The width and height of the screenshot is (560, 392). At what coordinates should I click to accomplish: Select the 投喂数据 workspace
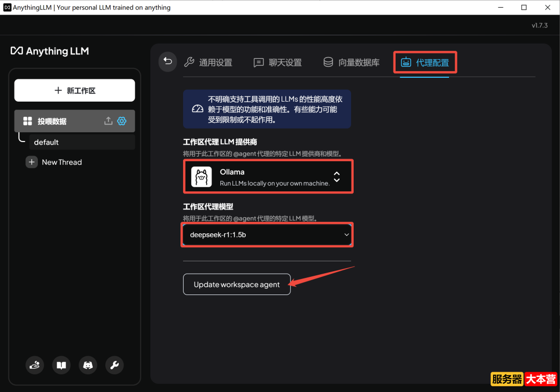coord(75,121)
